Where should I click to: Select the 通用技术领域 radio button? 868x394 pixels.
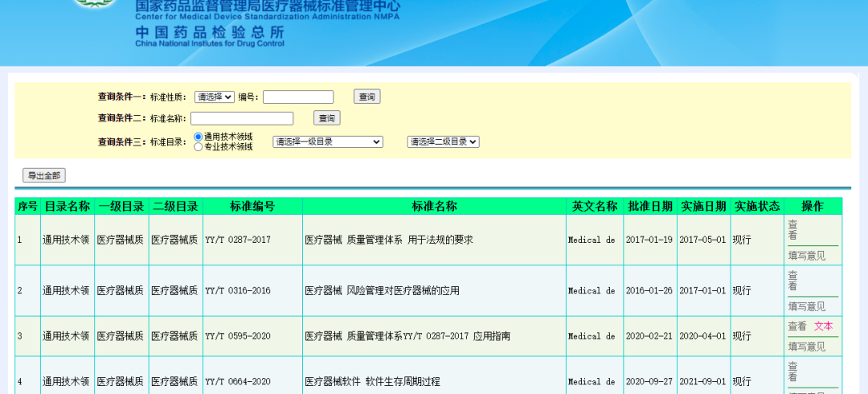[199, 137]
